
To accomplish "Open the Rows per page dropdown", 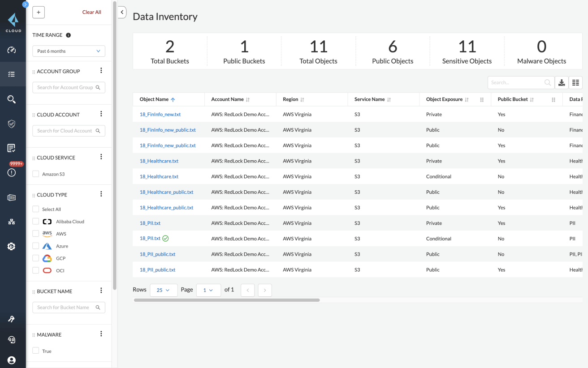I will tap(164, 290).
